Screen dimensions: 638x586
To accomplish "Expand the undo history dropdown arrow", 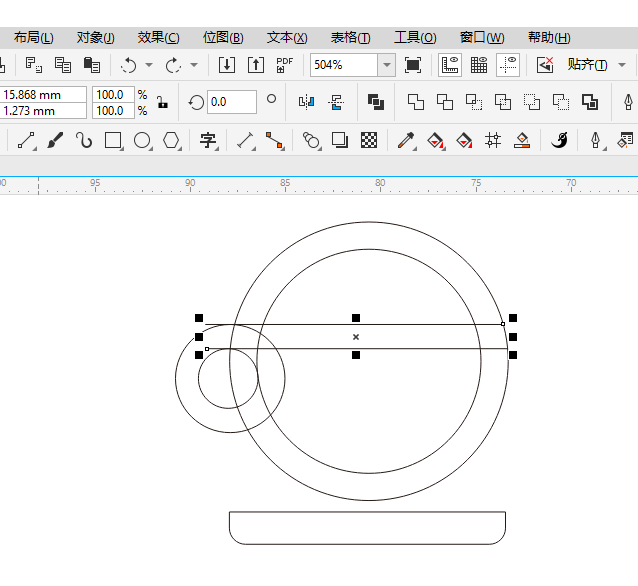I will (149, 65).
